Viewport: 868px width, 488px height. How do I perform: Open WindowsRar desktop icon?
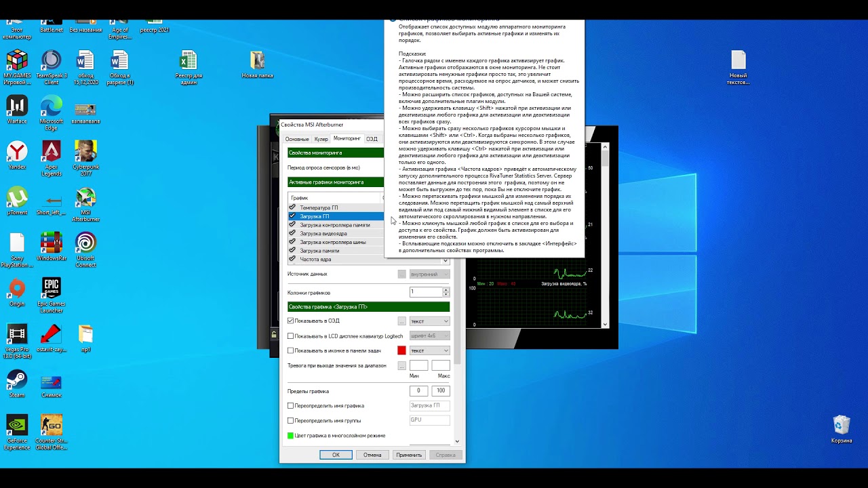point(52,247)
